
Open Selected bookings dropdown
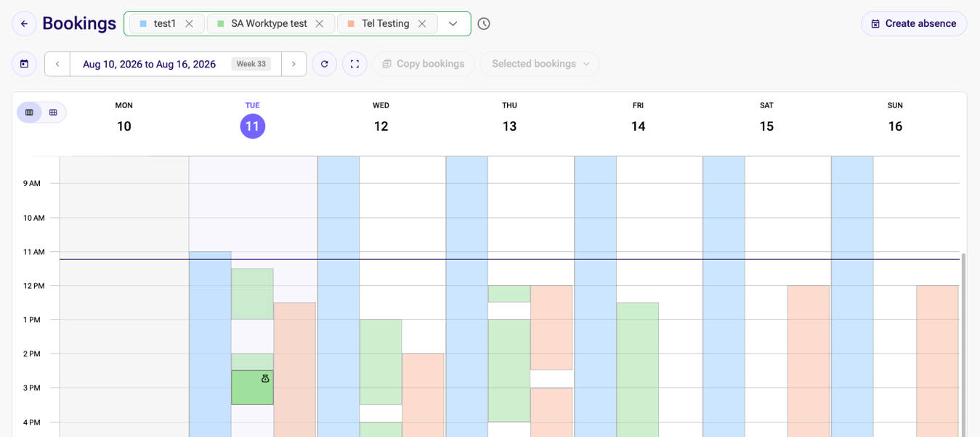540,64
